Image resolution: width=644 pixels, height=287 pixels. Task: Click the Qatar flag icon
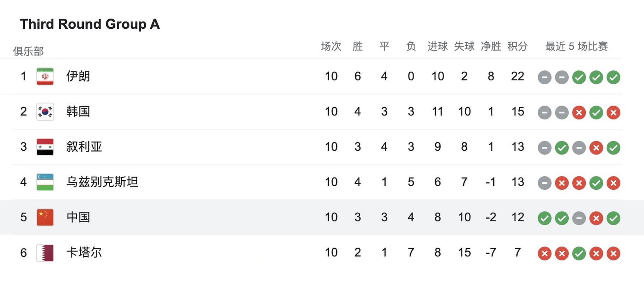click(x=45, y=253)
